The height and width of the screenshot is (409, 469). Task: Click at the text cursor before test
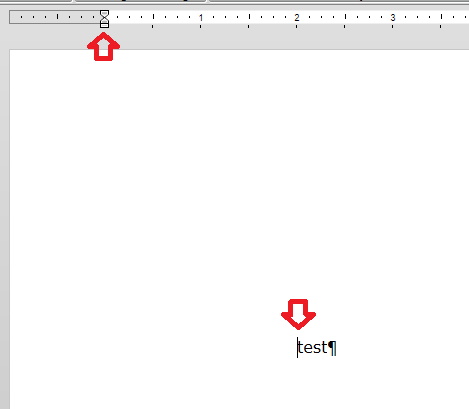297,347
